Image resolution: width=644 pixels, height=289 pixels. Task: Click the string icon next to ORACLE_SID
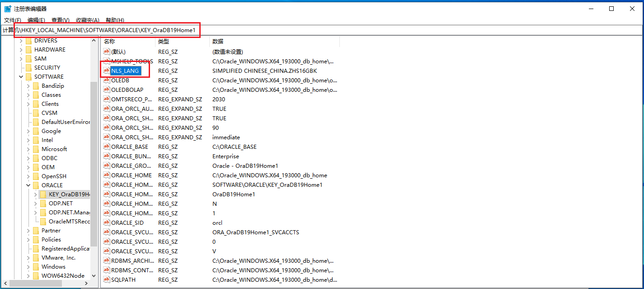click(107, 223)
